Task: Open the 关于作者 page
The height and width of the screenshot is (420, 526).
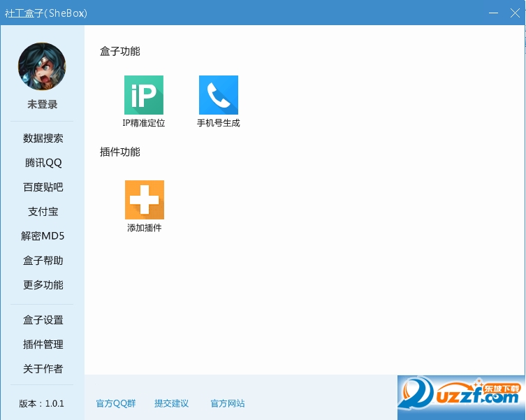Action: 43,369
